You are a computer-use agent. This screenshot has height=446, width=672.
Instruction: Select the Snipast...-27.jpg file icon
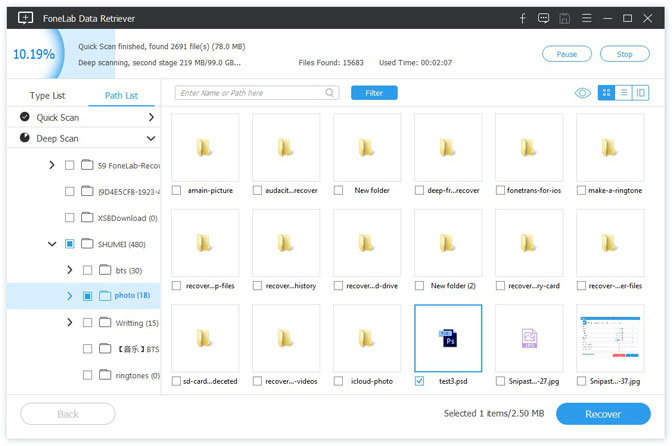(529, 338)
